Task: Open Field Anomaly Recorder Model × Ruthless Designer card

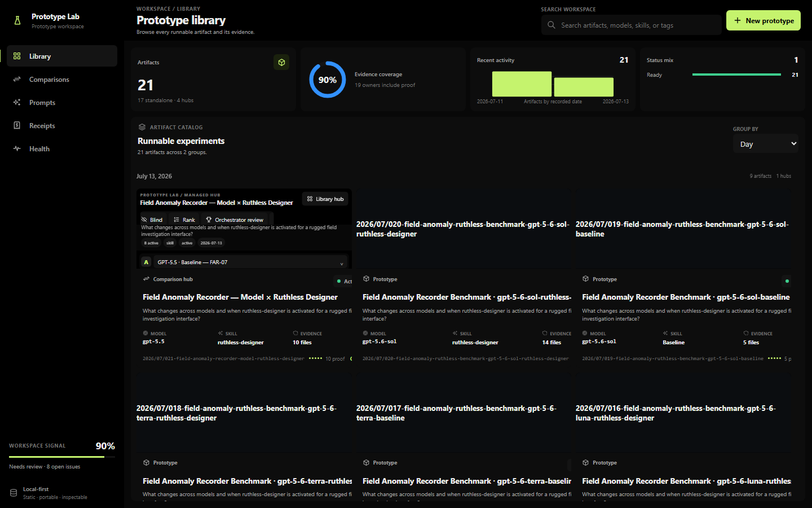Action: (x=240, y=297)
